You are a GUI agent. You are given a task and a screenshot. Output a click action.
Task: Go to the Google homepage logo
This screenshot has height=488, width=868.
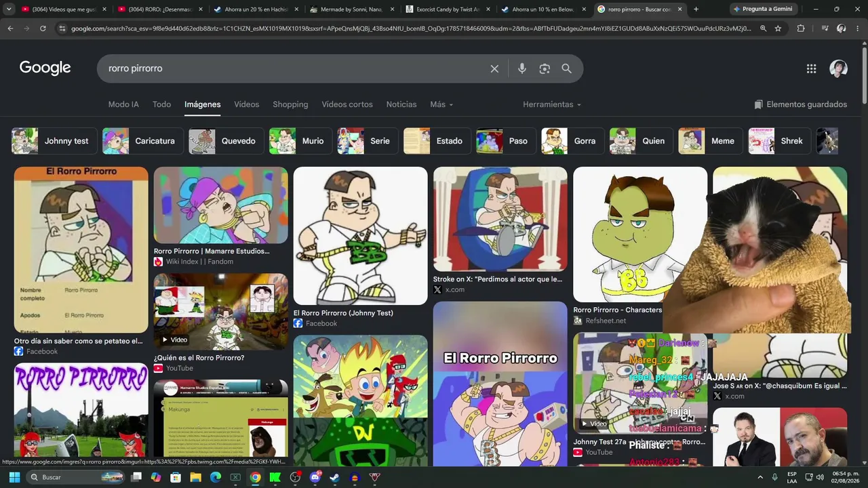(x=45, y=68)
